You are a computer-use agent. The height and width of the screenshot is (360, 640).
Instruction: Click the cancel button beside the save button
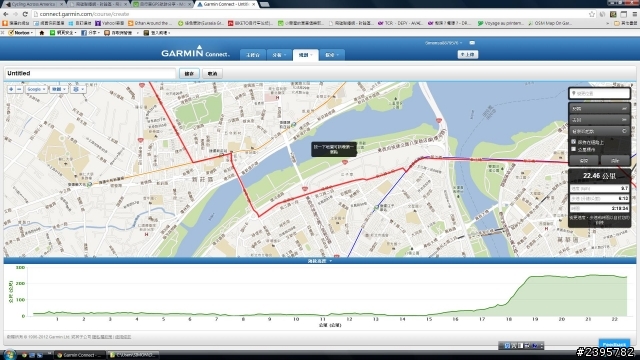point(212,73)
